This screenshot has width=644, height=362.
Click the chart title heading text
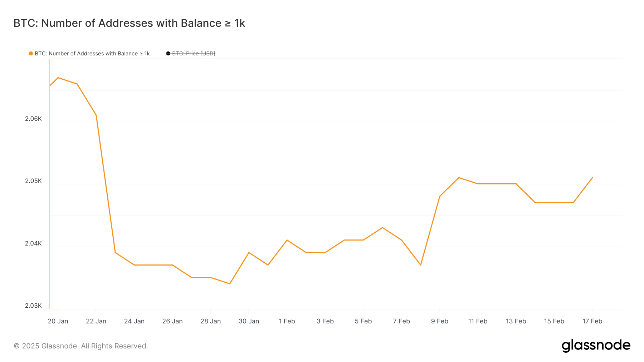pyautogui.click(x=129, y=23)
